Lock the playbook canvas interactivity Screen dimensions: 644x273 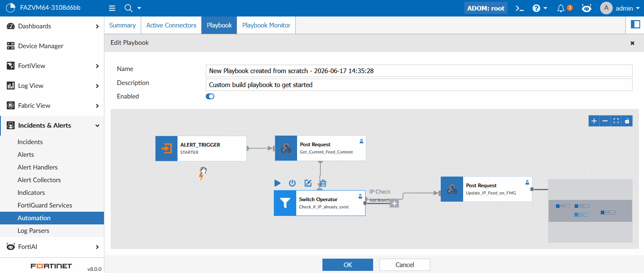627,121
